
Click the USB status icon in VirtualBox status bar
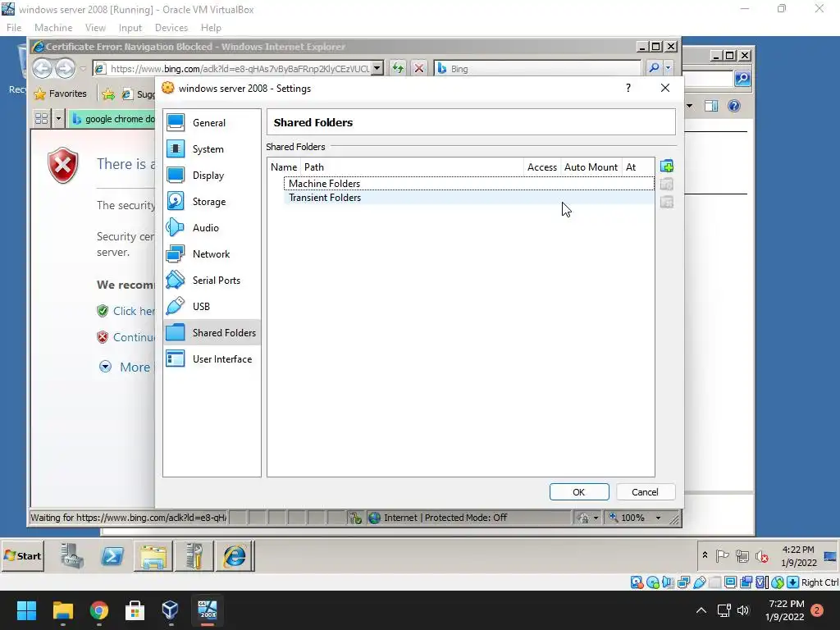pos(699,582)
